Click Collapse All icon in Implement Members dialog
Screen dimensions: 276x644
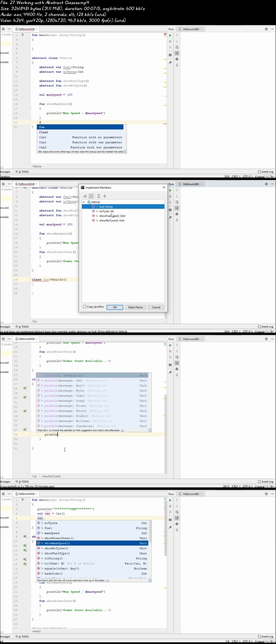(105, 196)
